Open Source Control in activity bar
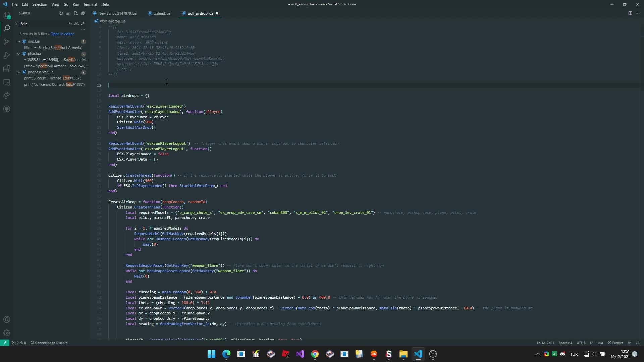Viewport: 644px width, 362px height. tap(7, 42)
